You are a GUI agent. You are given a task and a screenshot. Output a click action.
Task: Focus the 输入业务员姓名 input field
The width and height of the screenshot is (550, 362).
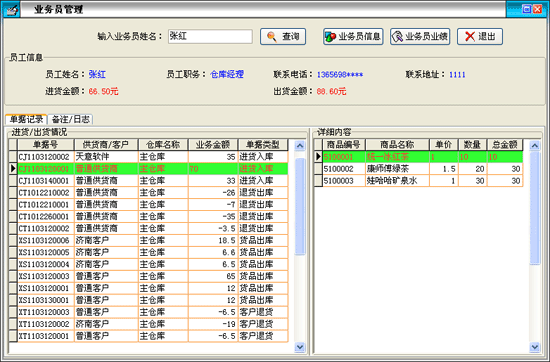(210, 36)
